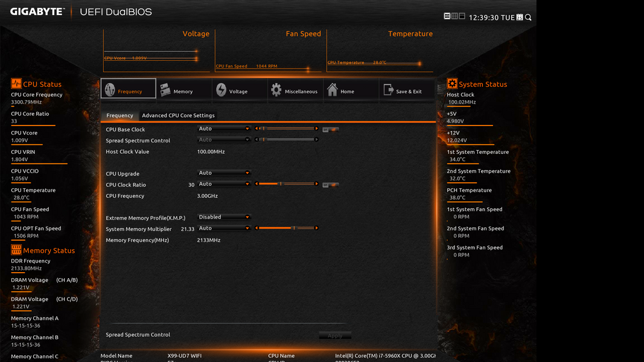Open the CPU Base Clock dropdown
The height and width of the screenshot is (362, 644).
(224, 129)
